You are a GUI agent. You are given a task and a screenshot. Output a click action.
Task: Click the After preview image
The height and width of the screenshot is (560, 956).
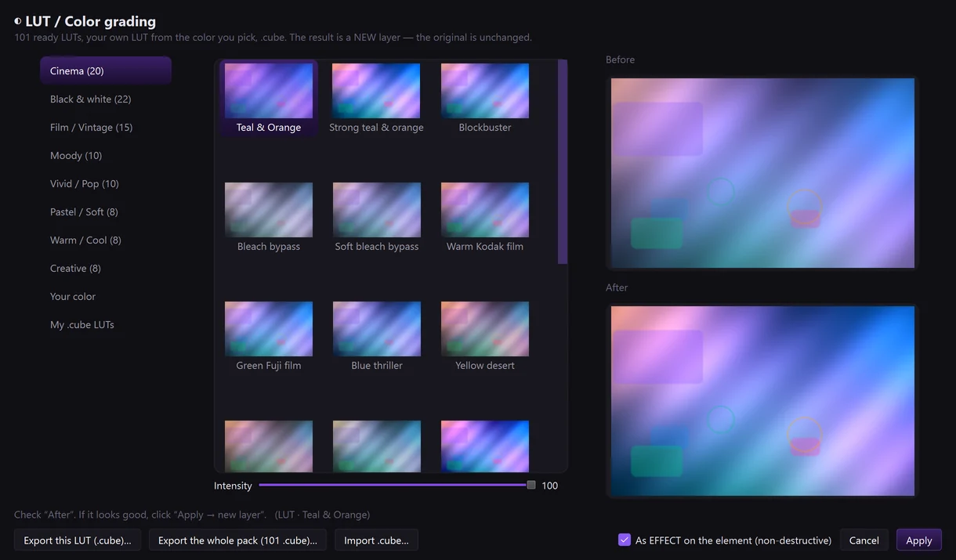click(x=762, y=401)
